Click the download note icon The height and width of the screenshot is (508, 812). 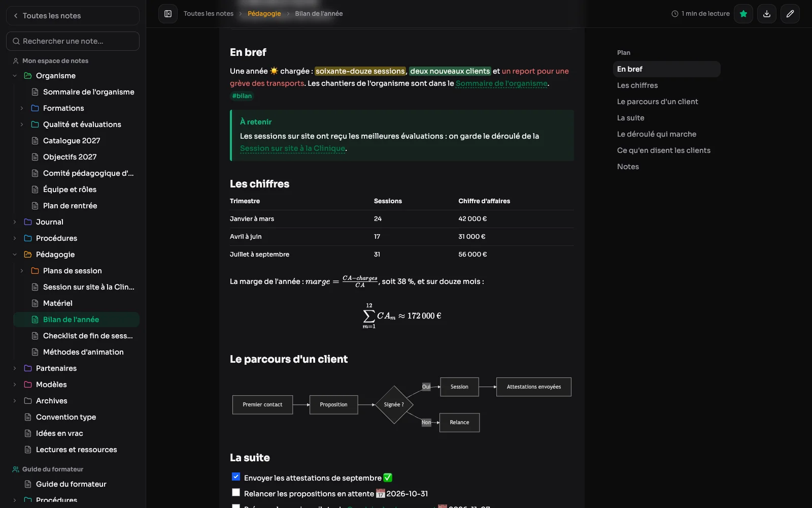[x=767, y=14]
